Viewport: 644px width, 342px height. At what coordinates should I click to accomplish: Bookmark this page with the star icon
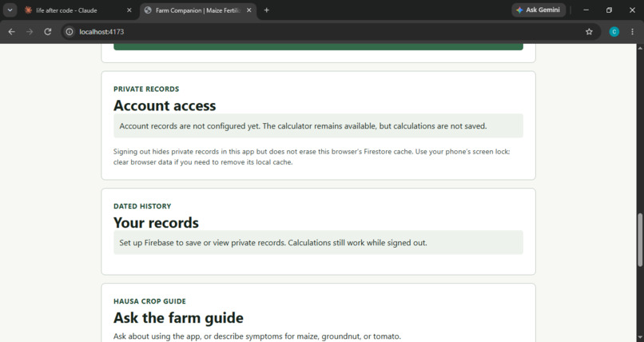(589, 32)
